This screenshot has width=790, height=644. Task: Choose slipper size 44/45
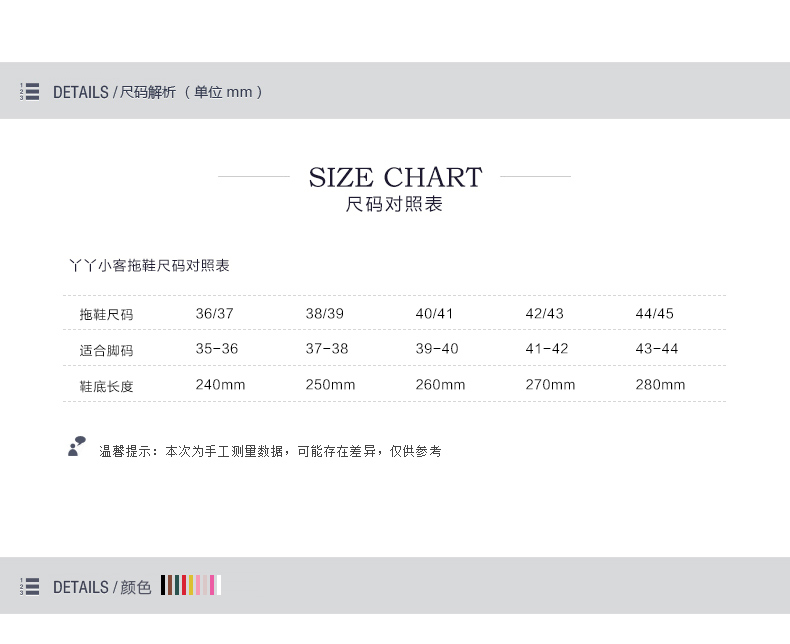[654, 313]
